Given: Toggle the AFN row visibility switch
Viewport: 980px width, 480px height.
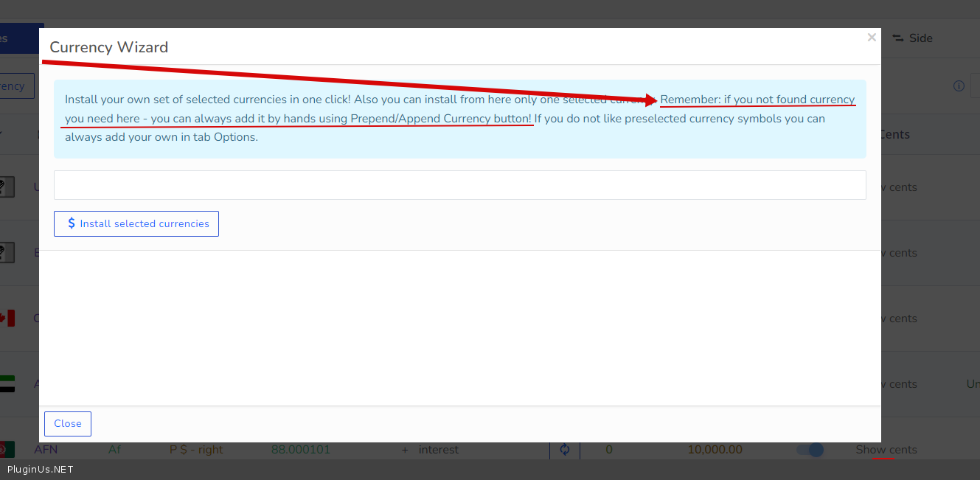Looking at the screenshot, I should (810, 450).
